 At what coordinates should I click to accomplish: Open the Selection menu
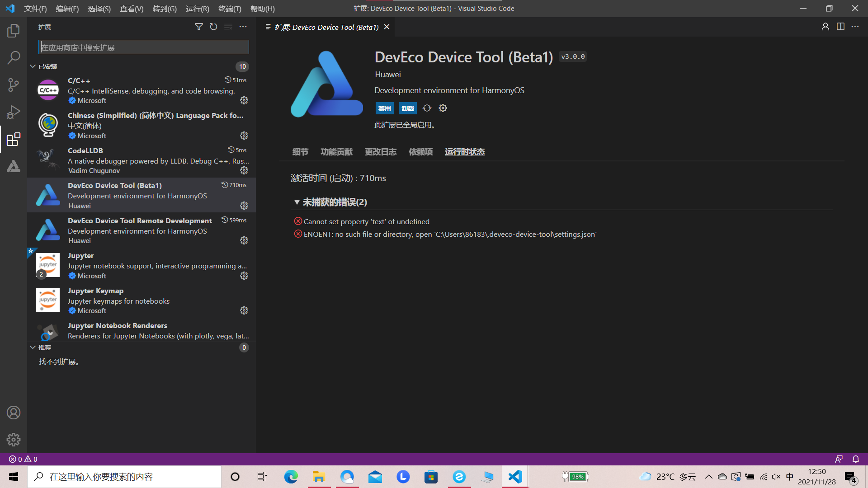coord(99,9)
